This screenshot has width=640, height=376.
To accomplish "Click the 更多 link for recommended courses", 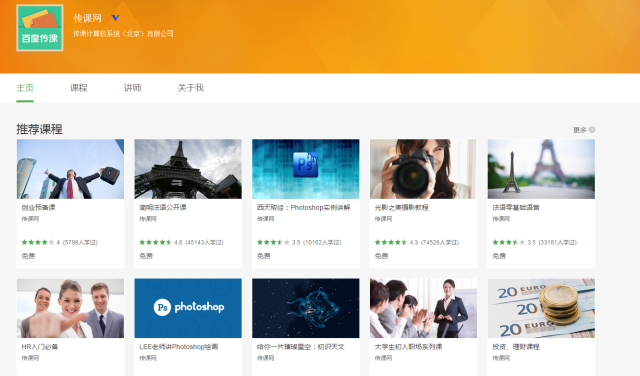I will coord(580,130).
